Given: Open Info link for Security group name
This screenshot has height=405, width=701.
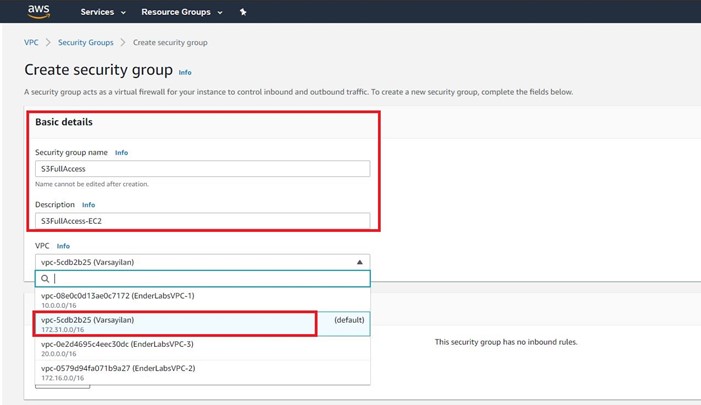Looking at the screenshot, I should pos(121,152).
